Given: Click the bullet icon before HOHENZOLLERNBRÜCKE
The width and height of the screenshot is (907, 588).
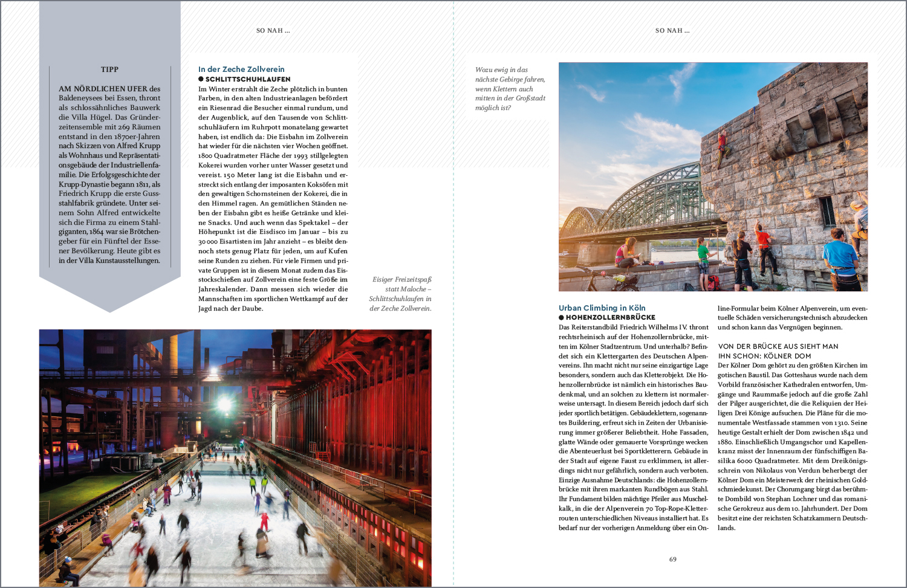Looking at the screenshot, I should (561, 317).
